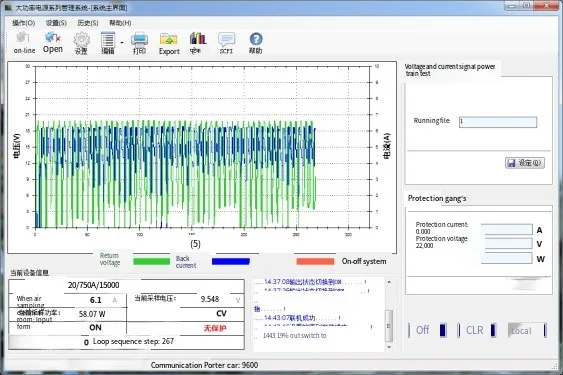
Task: Toggle the CLR switch
Action: tap(477, 330)
